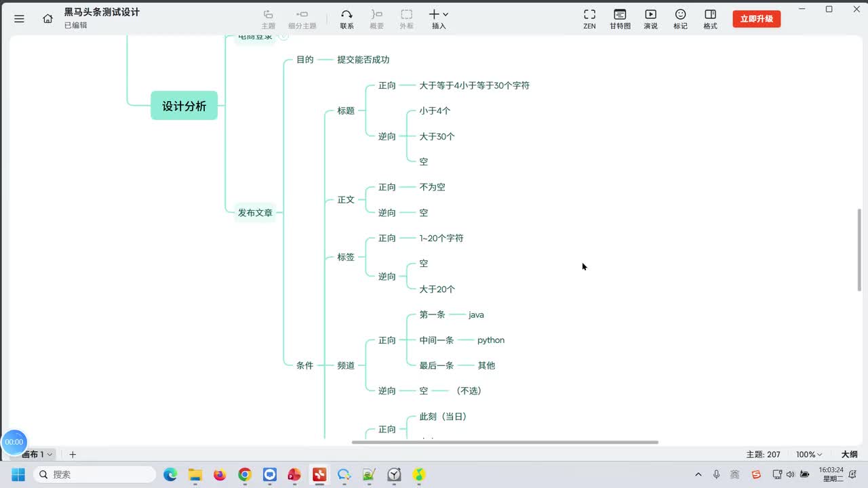Open the markers (标记) panel
The height and width of the screenshot is (488, 868).
(x=680, y=19)
